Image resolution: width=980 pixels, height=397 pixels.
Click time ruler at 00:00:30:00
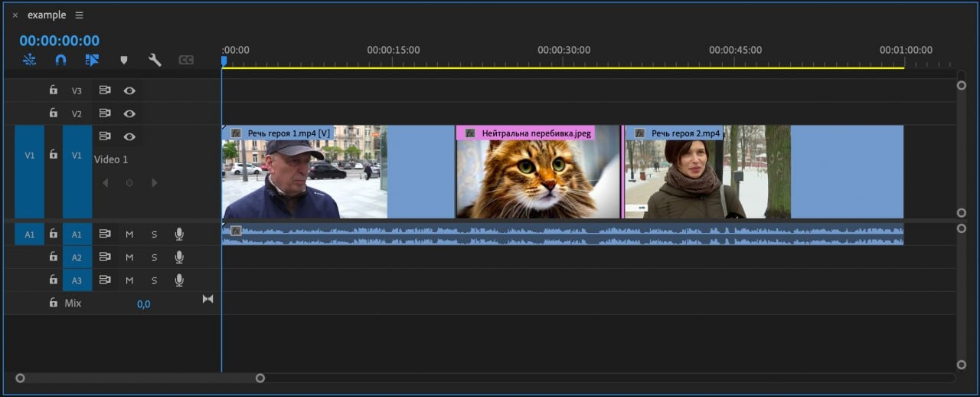point(564,50)
